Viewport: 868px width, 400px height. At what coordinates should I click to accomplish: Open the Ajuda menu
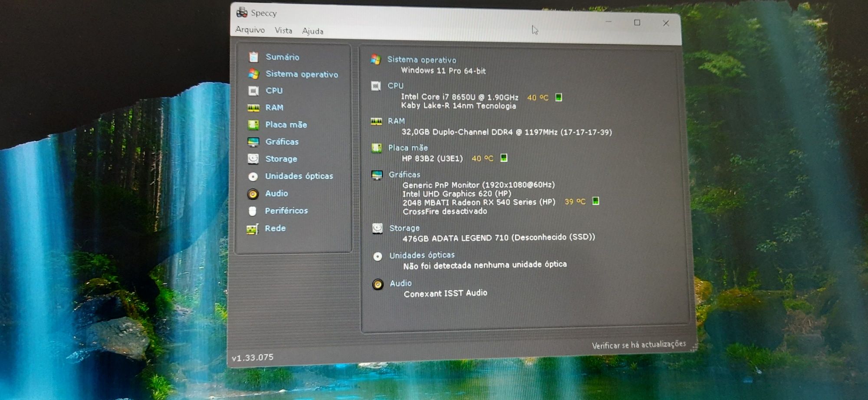[313, 31]
